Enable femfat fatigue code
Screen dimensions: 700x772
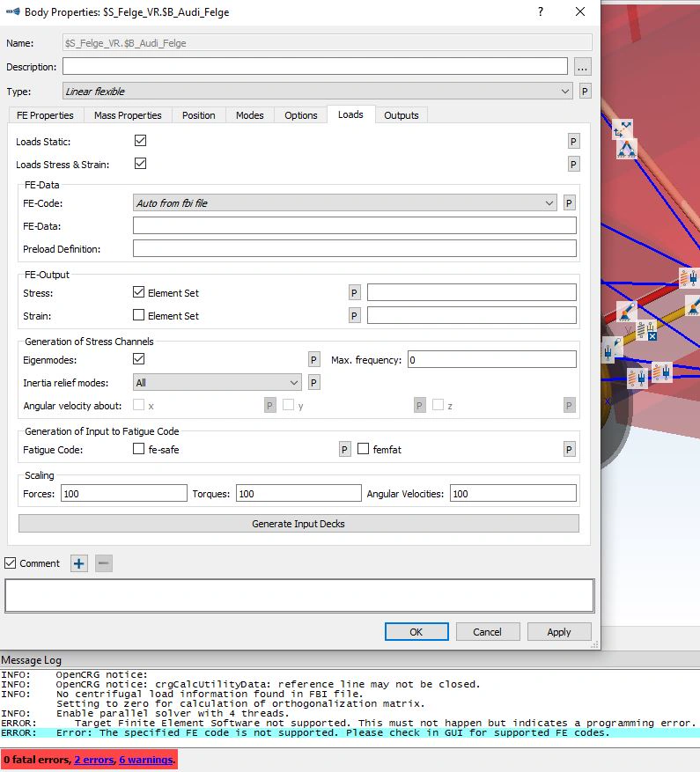click(363, 449)
